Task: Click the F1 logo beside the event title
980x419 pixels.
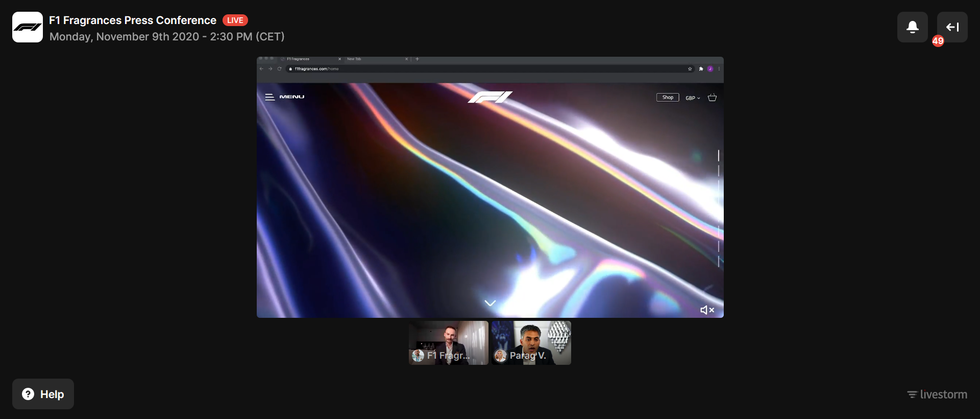Action: click(x=28, y=27)
